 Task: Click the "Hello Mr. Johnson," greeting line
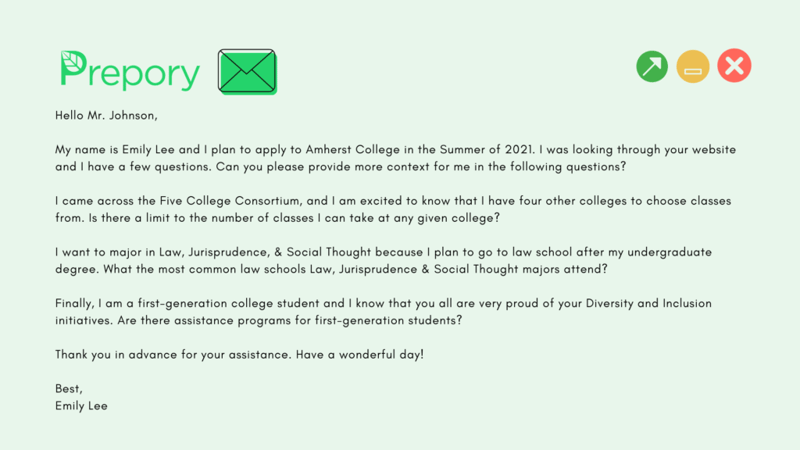107,115
